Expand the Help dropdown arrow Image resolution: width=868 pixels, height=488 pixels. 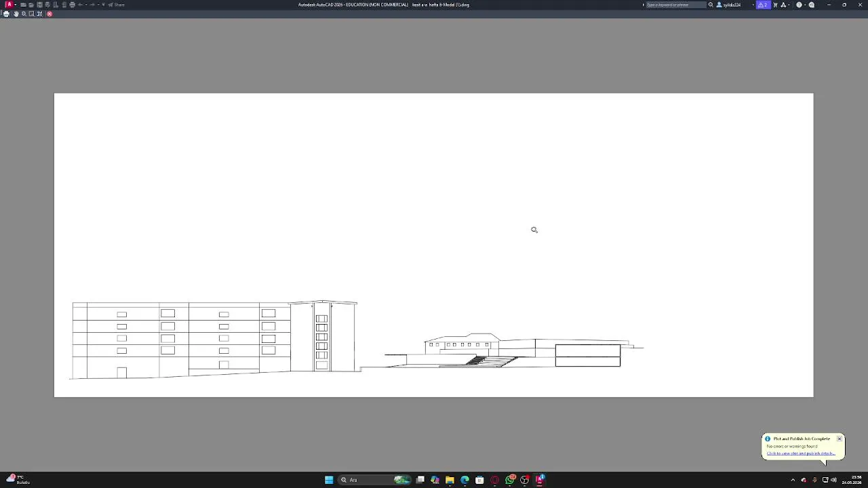(x=805, y=5)
